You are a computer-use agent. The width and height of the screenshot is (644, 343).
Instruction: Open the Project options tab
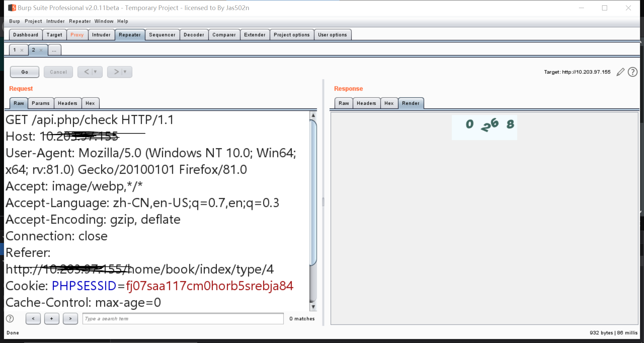292,35
